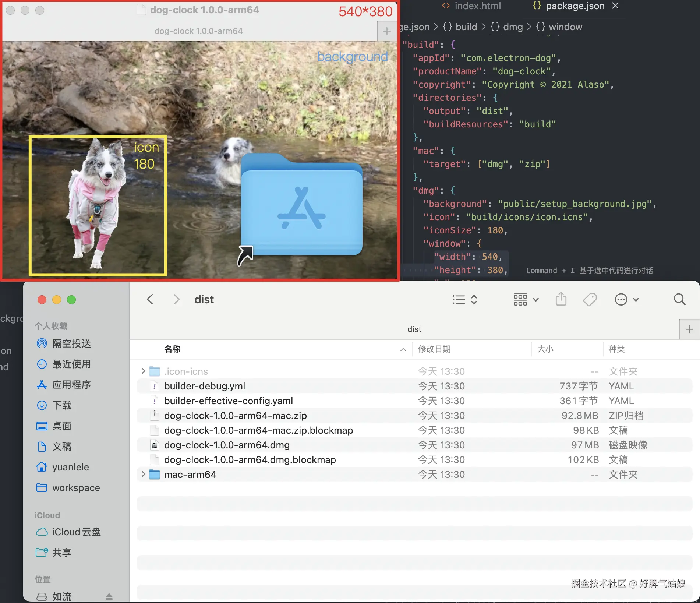Go forward in the dist Finder window
Screen dimensions: 700x603
[176, 299]
